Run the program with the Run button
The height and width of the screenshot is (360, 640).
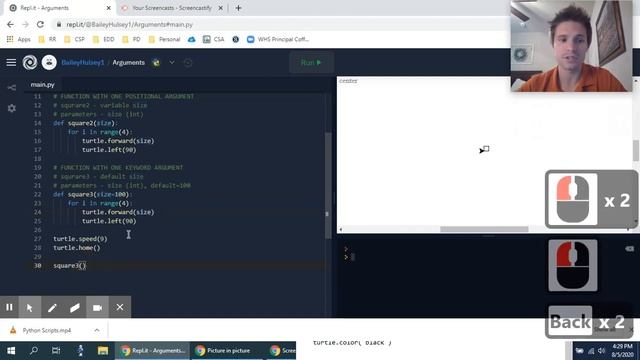click(x=311, y=62)
